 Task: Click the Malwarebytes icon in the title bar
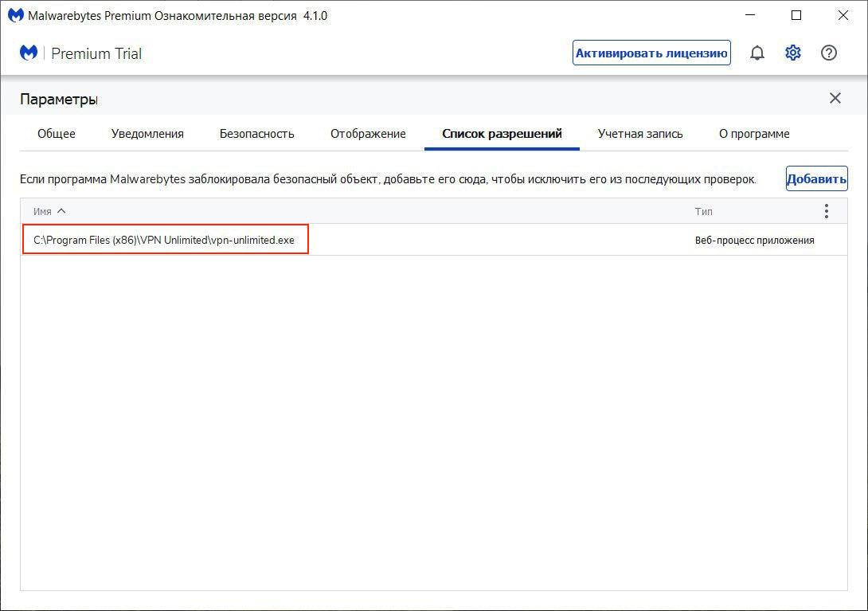tap(15, 15)
